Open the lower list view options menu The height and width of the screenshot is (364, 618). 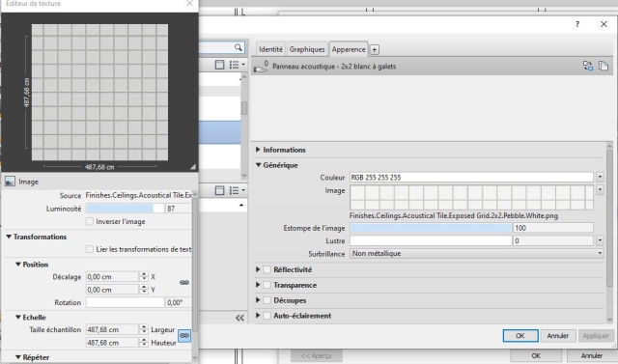[238, 190]
